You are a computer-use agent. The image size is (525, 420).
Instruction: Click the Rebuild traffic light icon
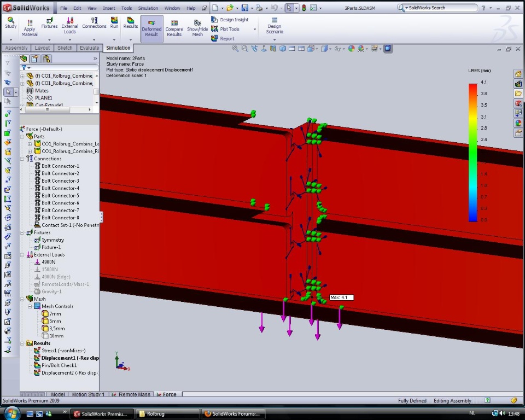point(304,8)
